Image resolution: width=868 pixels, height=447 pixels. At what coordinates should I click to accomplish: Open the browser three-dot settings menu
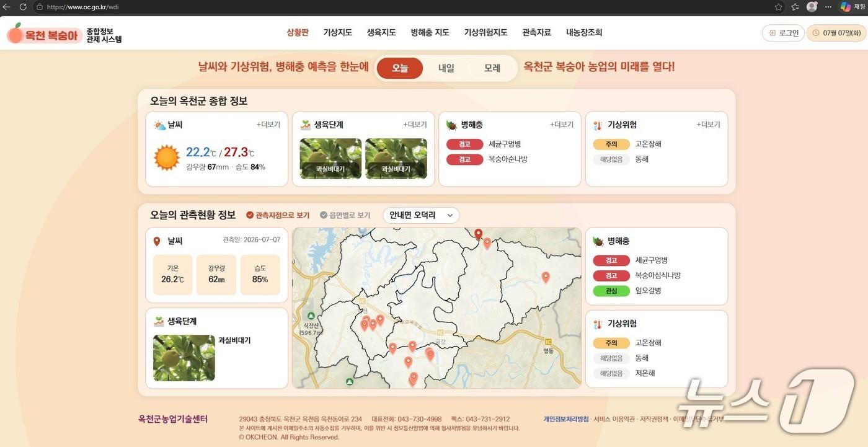click(x=829, y=7)
